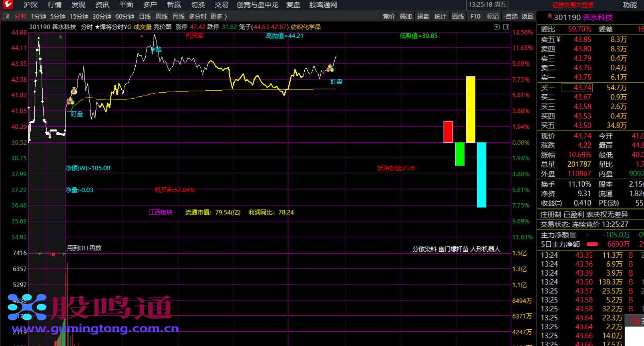The image size is (644, 346).
Task: Click the star 抛 sell marker on chart
Action: click(x=156, y=49)
